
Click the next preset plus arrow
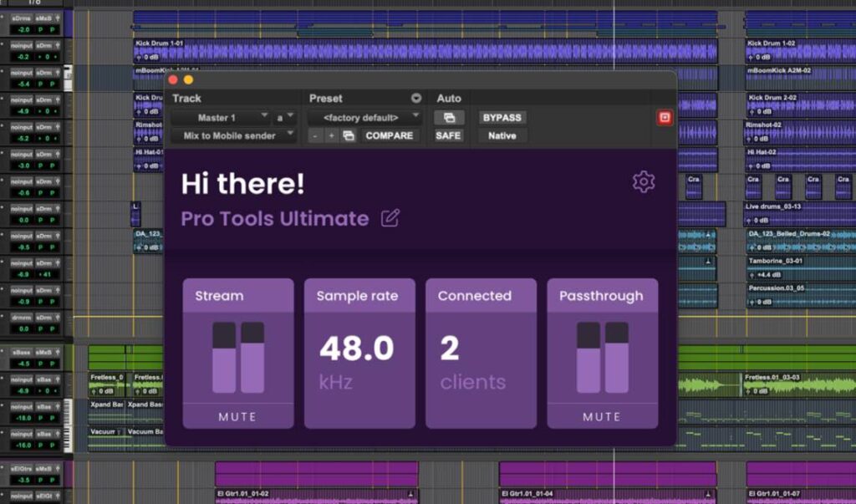click(x=330, y=135)
